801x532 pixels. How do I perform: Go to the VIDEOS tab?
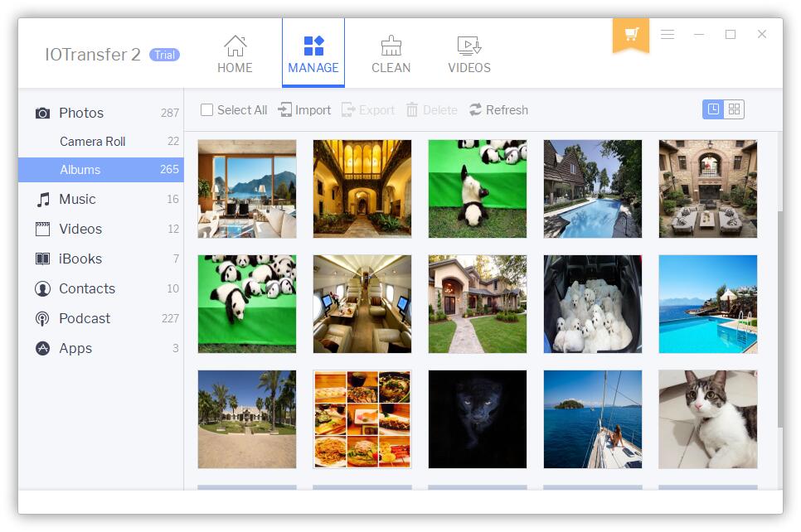click(469, 55)
